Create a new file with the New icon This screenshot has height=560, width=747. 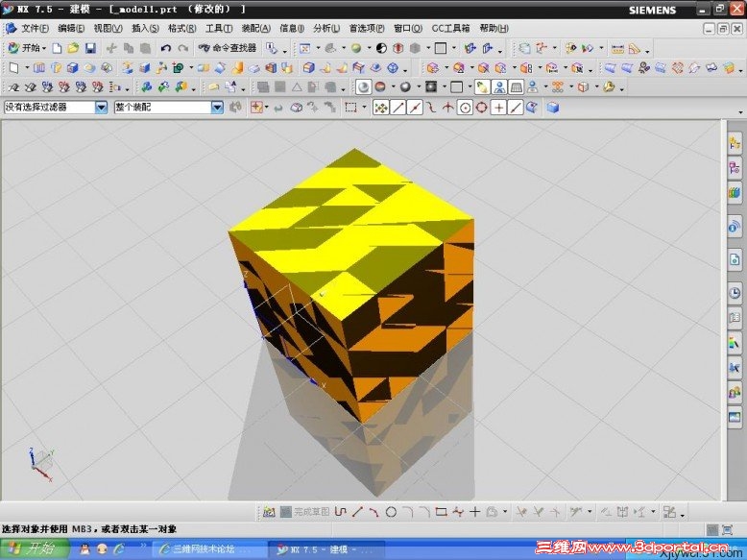tap(57, 48)
